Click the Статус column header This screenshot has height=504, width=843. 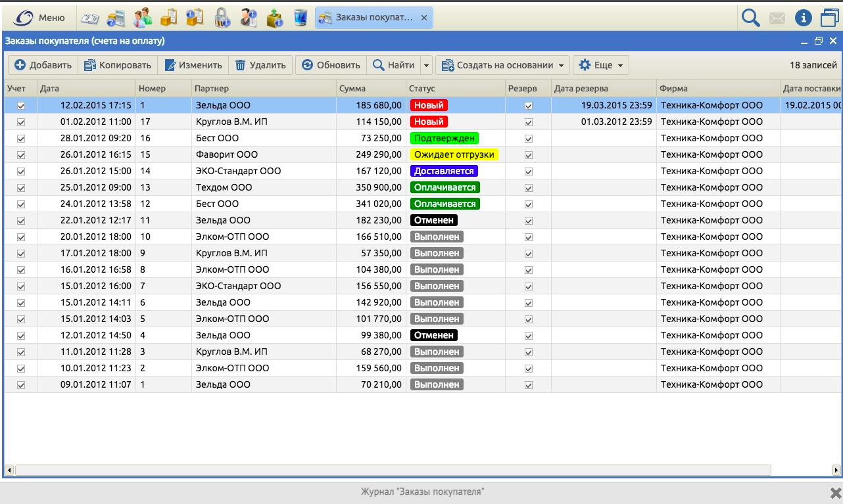point(456,89)
